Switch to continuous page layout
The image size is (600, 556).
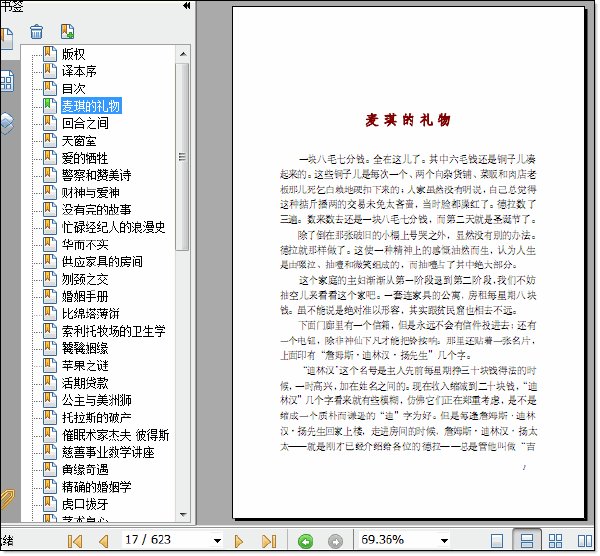527,540
